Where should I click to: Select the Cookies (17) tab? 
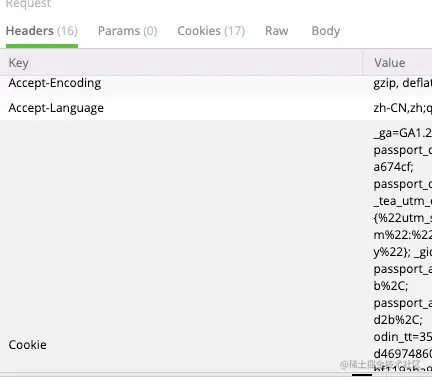[211, 31]
